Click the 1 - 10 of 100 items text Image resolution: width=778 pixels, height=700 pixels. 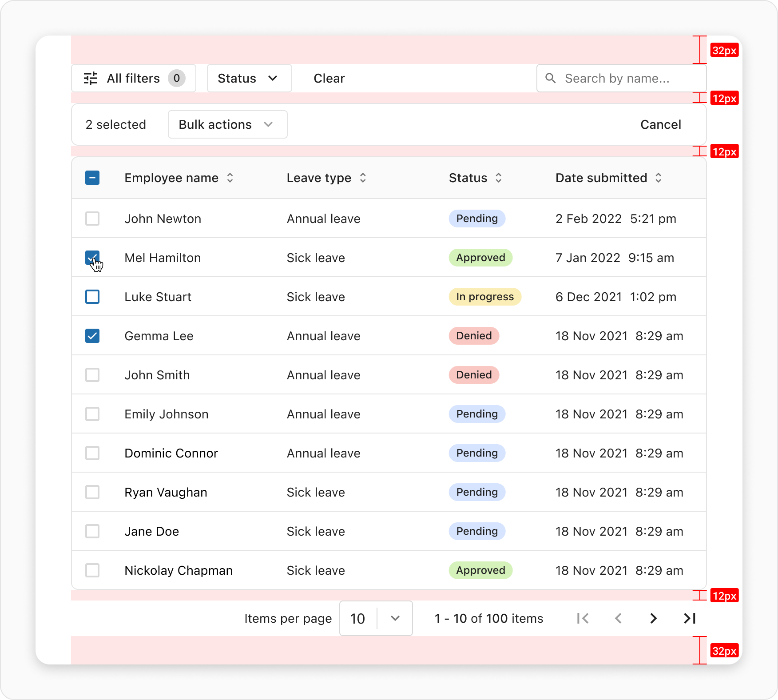pyautogui.click(x=489, y=618)
